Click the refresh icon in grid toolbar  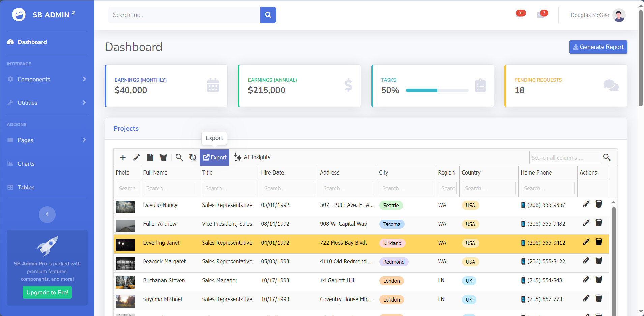193,157
